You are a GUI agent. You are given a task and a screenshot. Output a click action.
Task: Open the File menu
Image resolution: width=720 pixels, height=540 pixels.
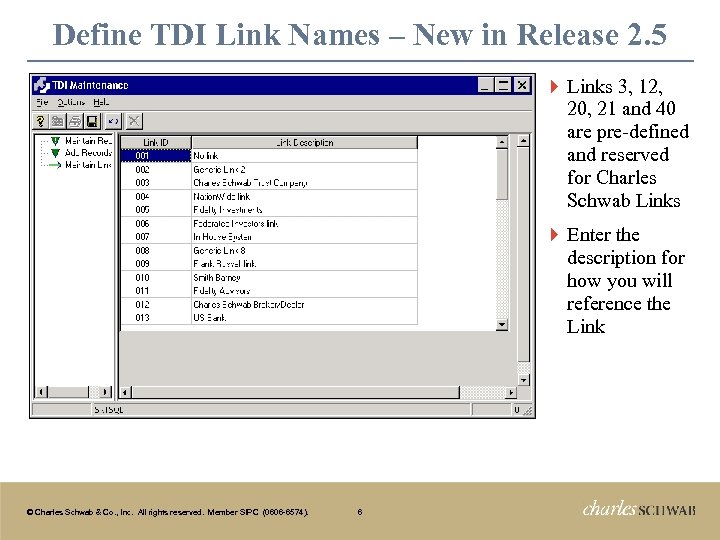click(x=42, y=102)
